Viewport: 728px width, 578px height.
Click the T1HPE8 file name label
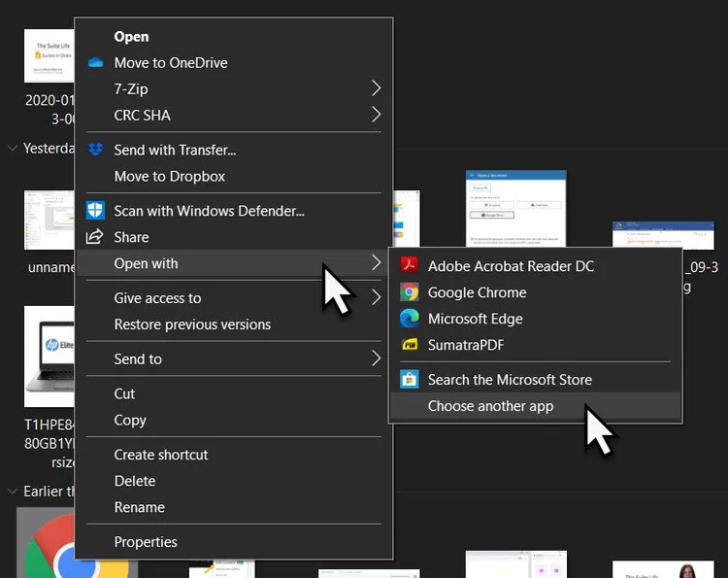point(50,443)
